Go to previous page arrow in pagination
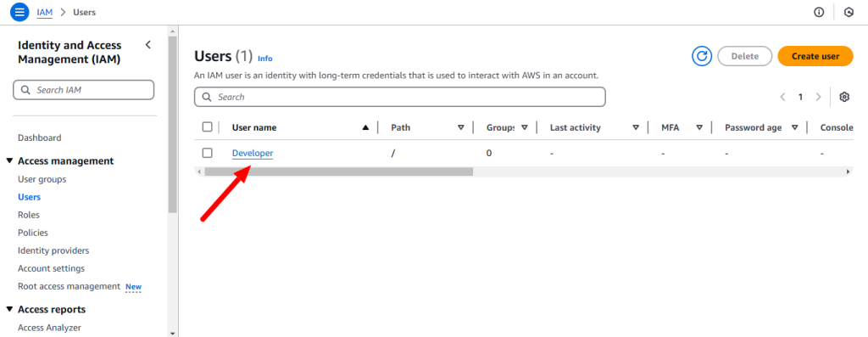Viewport: 868px width, 337px height. (782, 97)
